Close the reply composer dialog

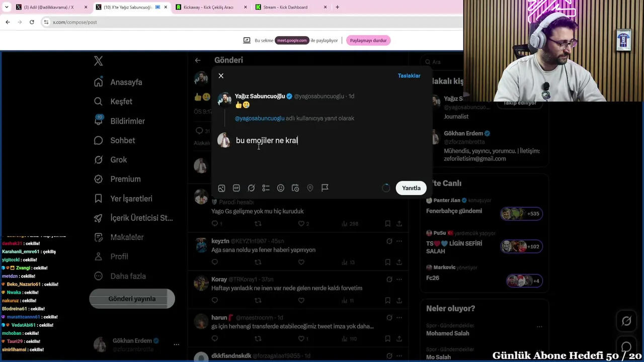point(221,76)
